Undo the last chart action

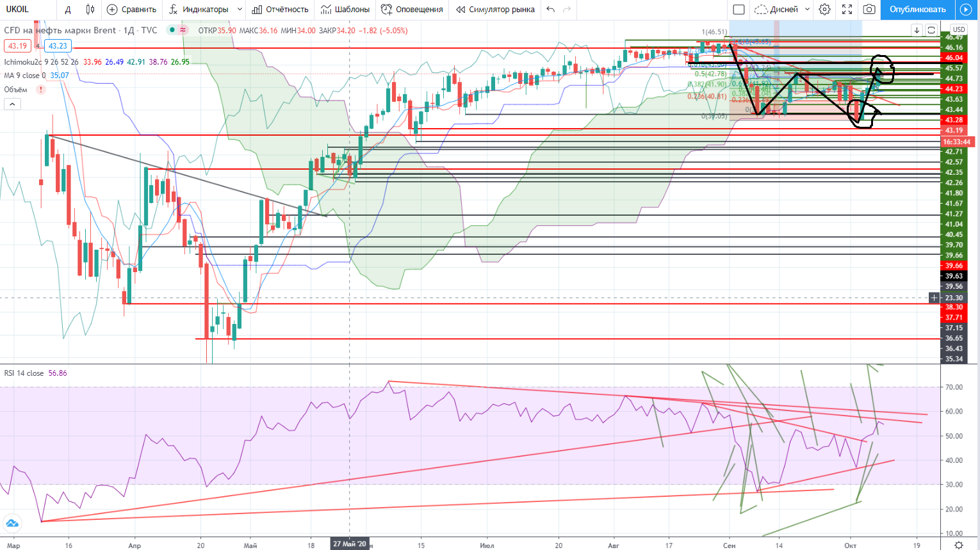(551, 10)
